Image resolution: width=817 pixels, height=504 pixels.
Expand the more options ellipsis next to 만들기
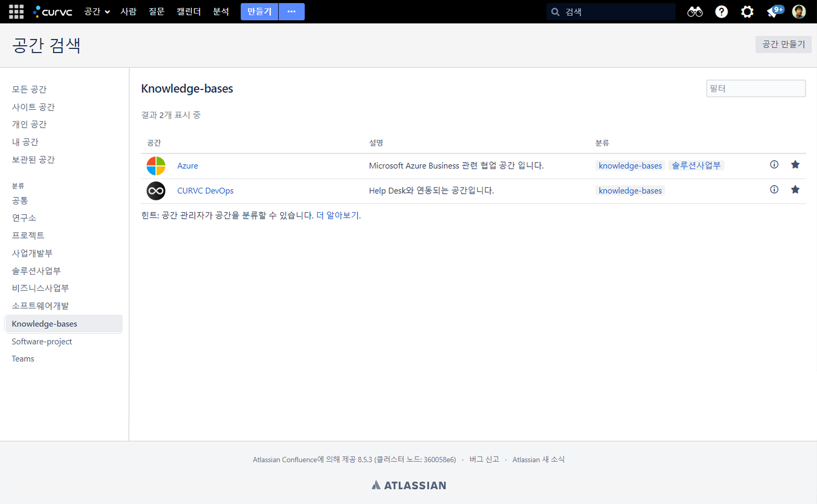point(291,12)
